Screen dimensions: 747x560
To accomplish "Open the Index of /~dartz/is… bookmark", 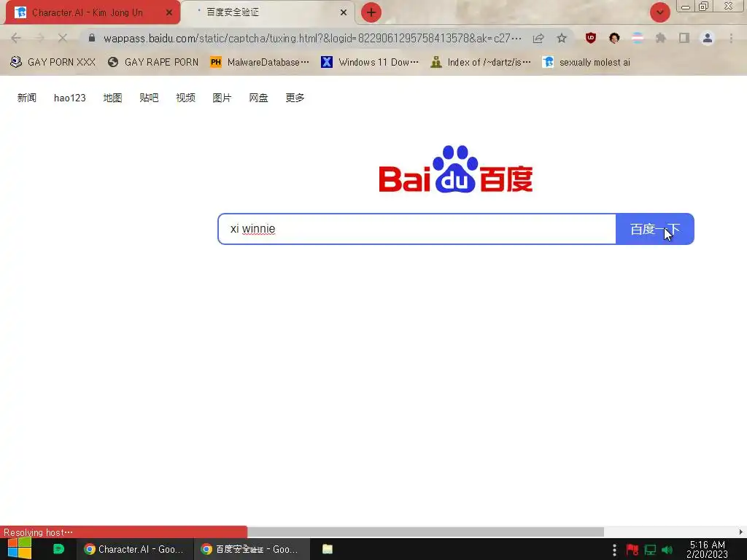I will coord(480,63).
